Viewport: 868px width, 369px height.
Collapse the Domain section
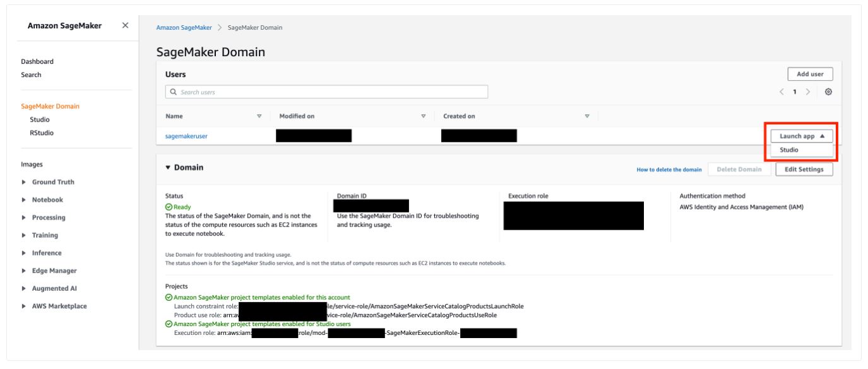pyautogui.click(x=168, y=168)
